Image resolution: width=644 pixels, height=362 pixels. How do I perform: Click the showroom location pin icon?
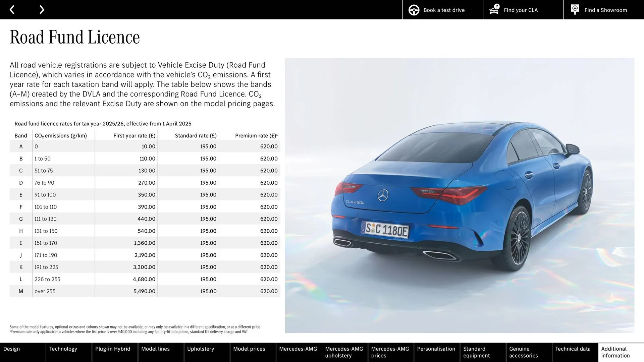[x=575, y=9]
